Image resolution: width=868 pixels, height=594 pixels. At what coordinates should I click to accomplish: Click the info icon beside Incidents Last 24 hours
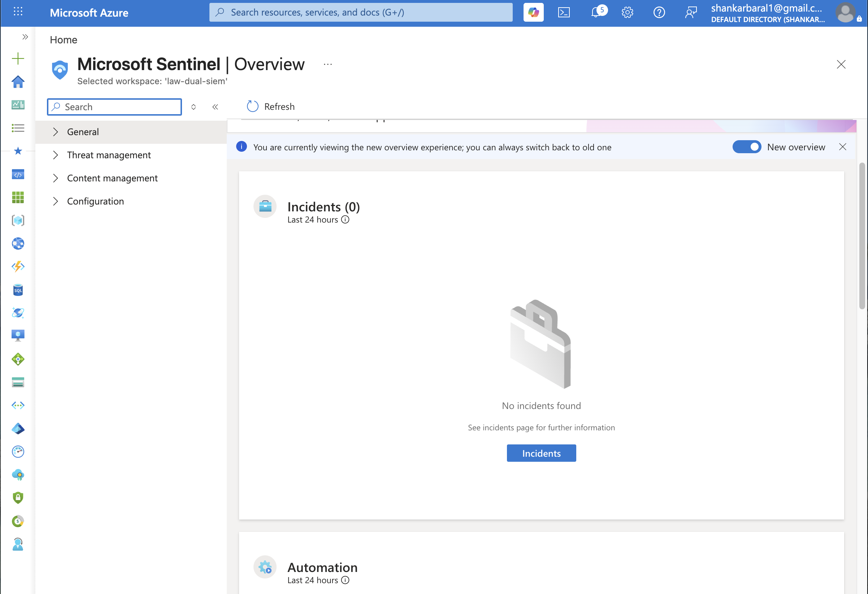click(345, 220)
